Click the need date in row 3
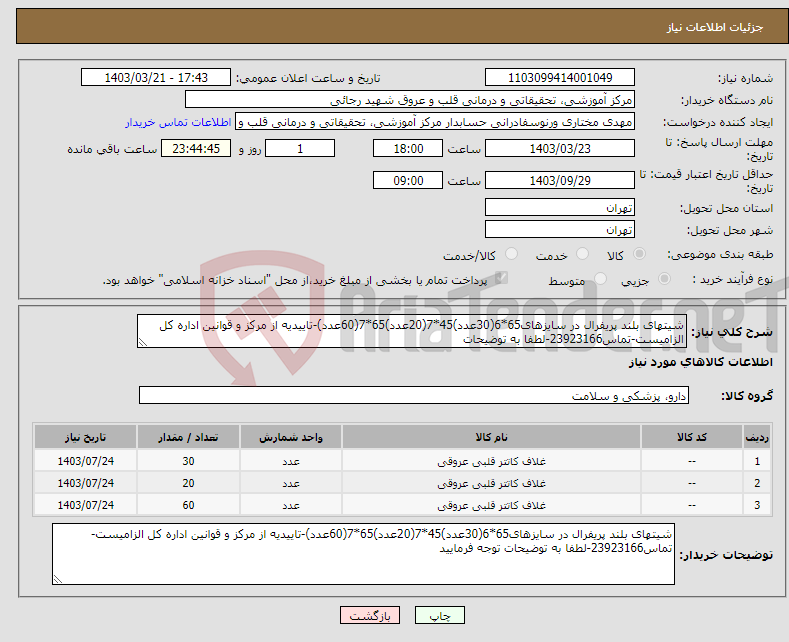Image resolution: width=789 pixels, height=642 pixels. pyautogui.click(x=86, y=505)
